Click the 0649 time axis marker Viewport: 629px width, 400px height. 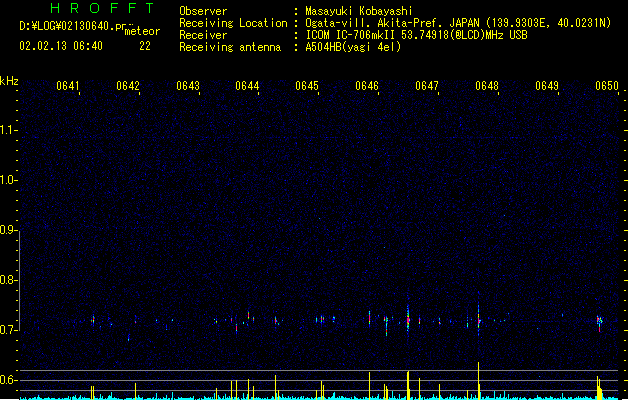547,86
